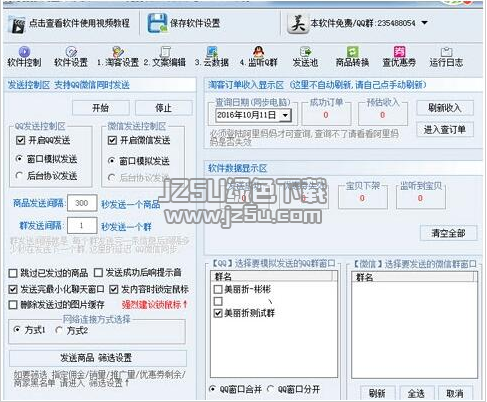Viewport: 487px width, 402px height.
Task: Click the 监听到宝贝 value 0
Action: (420, 198)
